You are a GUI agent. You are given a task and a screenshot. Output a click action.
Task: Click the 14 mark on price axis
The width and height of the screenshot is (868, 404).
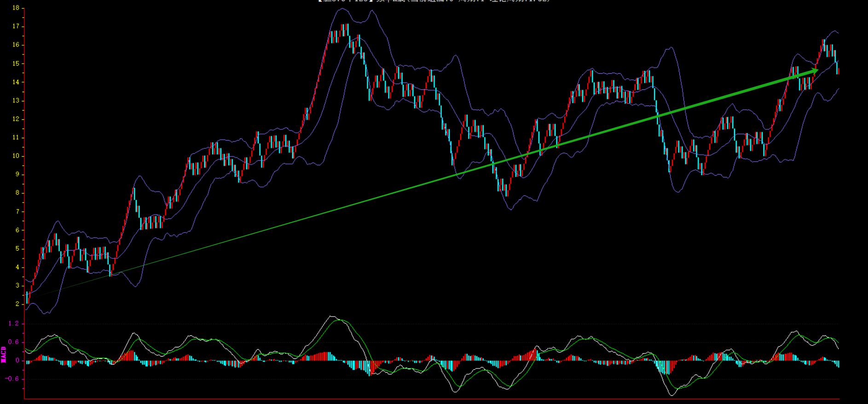(x=16, y=82)
